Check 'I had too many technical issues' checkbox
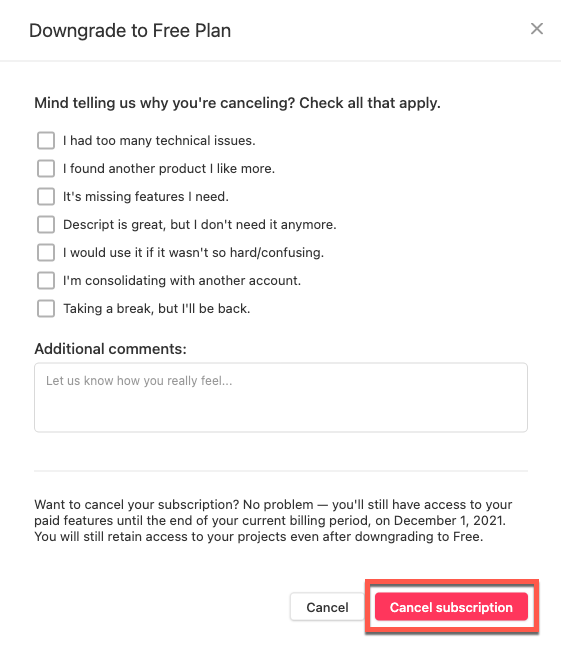Screen dimensions: 561x654 coord(46,141)
